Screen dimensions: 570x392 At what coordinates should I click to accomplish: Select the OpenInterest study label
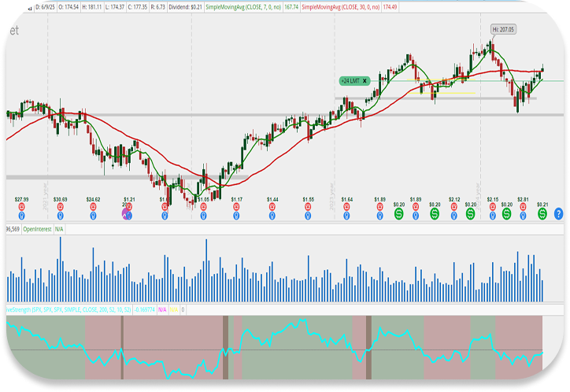pos(36,228)
